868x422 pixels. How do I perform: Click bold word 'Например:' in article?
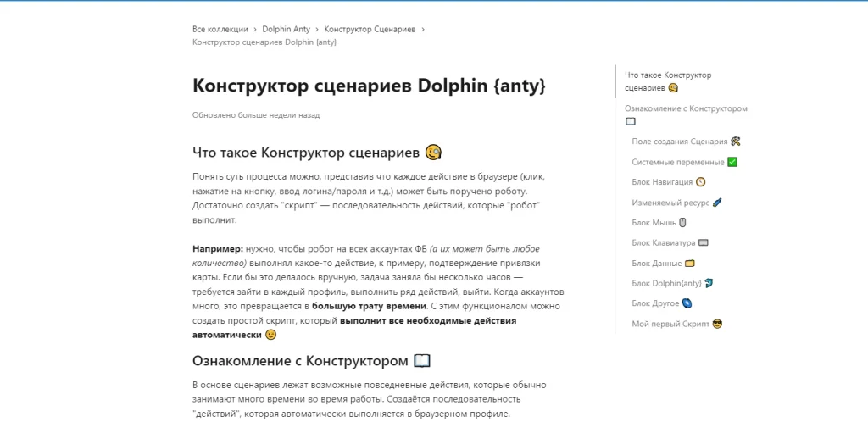click(218, 248)
